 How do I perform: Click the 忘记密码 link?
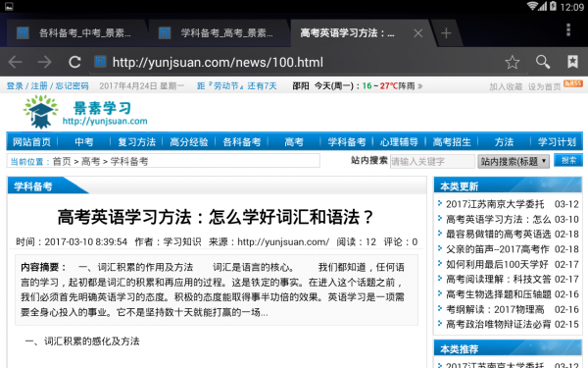[x=72, y=86]
